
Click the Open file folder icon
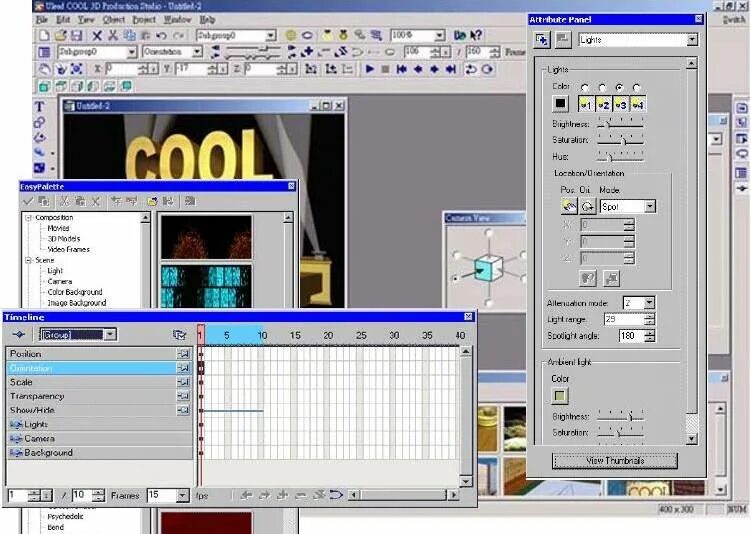coord(60,35)
